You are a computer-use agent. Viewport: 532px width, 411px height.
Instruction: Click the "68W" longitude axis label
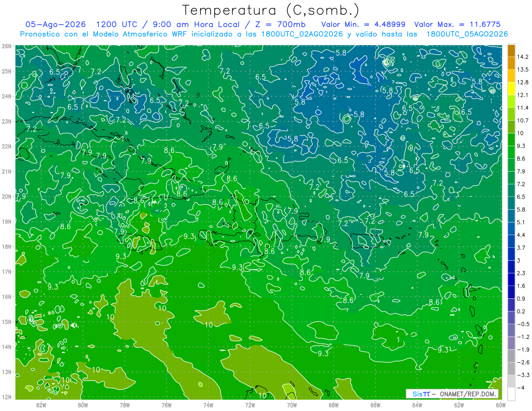point(333,405)
